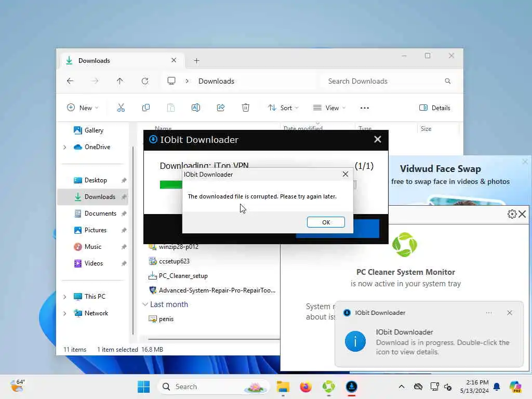Toggle the Details pane button

[x=435, y=108]
